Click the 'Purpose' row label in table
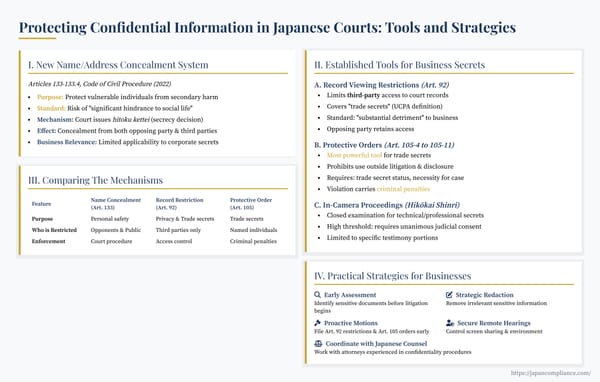Screen dimensions: 600x382 coord(42,219)
